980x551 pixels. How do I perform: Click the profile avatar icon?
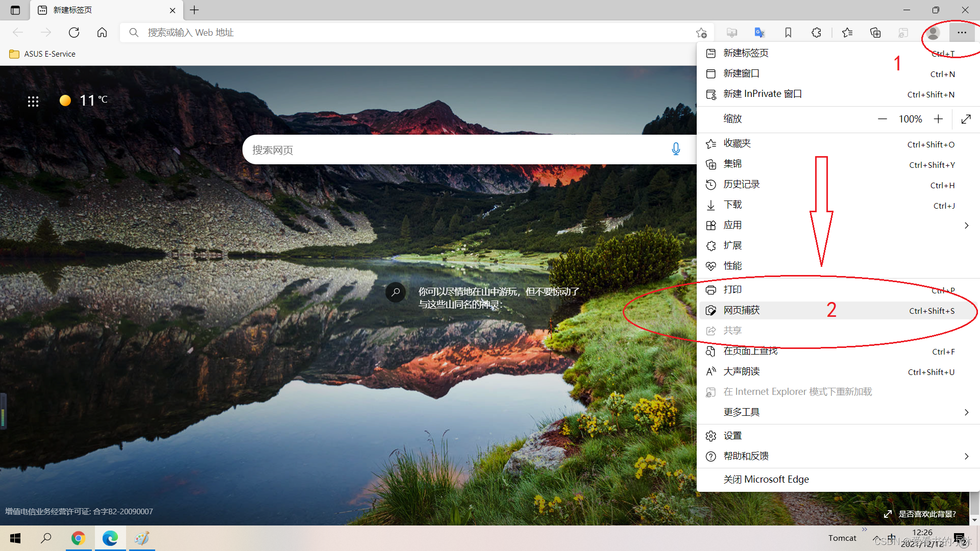pyautogui.click(x=933, y=33)
